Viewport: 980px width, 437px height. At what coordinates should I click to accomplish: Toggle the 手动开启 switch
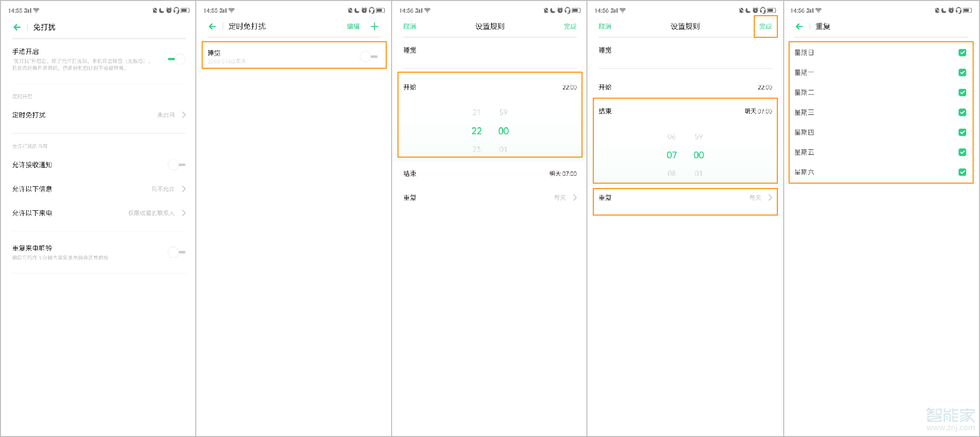(x=177, y=59)
